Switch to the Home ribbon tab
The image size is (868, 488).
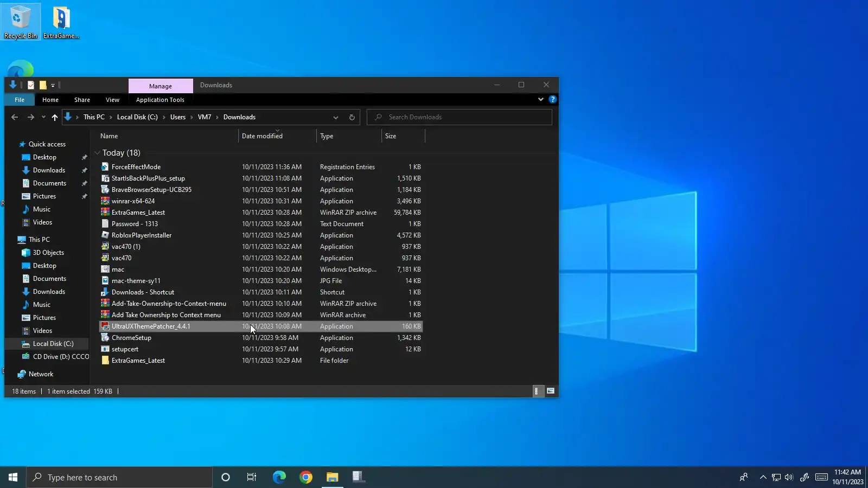point(50,100)
